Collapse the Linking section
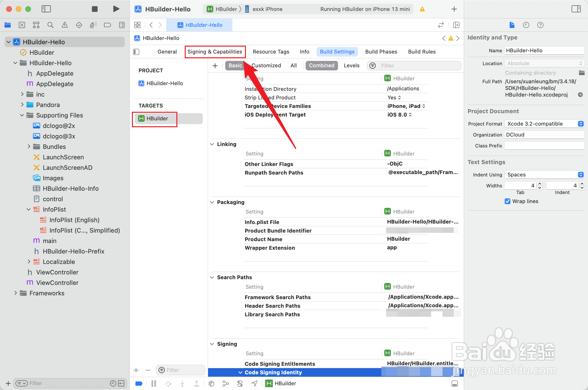 [x=212, y=144]
